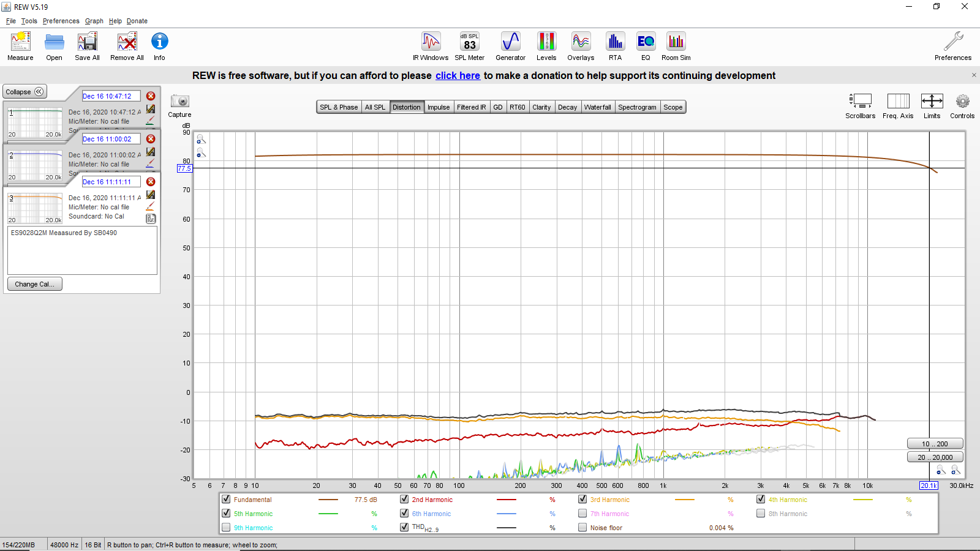
Task: Toggle the Freq. Axis icon
Action: coord(898,101)
